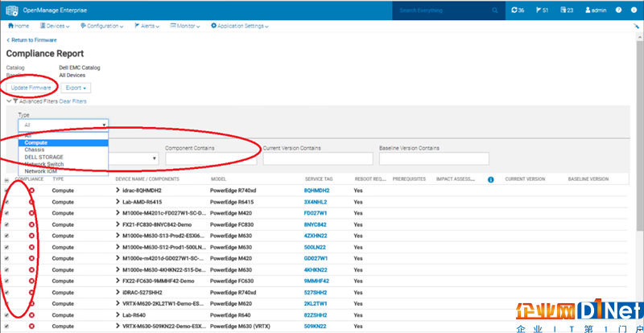Open the Monitor menu
The width and height of the screenshot is (644, 333).
(x=185, y=26)
